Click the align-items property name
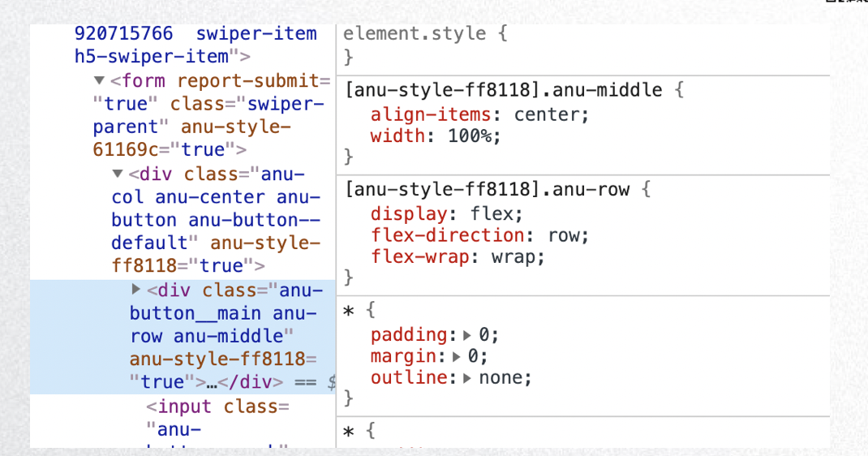 431,114
